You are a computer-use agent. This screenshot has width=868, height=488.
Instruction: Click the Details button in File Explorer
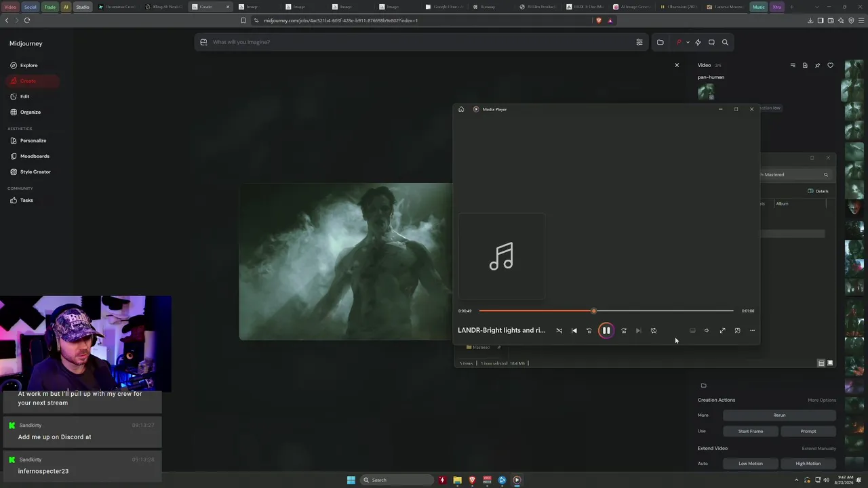coord(818,191)
